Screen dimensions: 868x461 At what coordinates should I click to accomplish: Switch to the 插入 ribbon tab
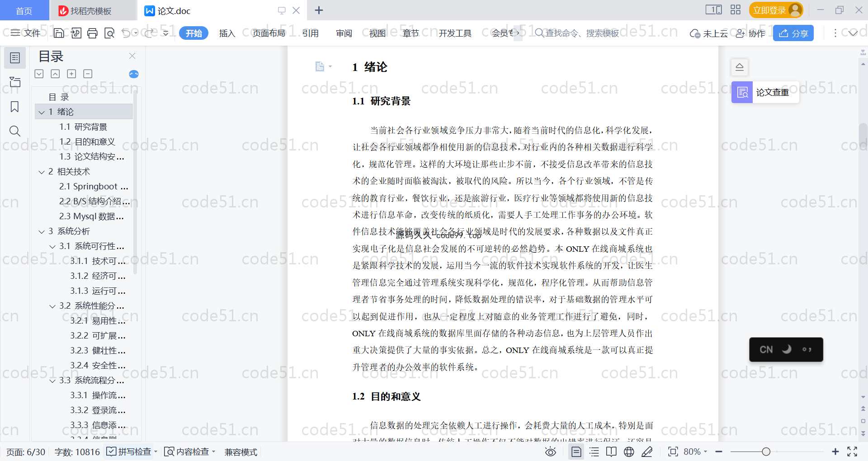point(227,33)
